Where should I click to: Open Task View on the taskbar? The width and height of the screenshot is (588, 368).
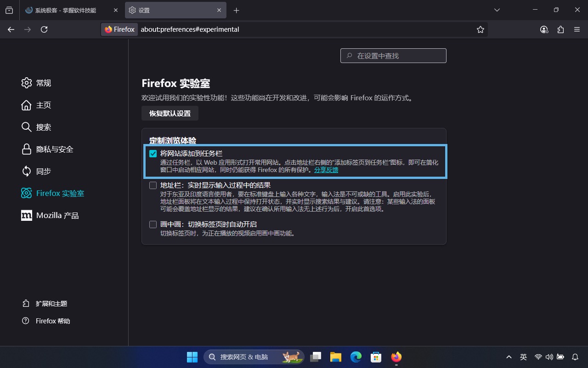[316, 357]
